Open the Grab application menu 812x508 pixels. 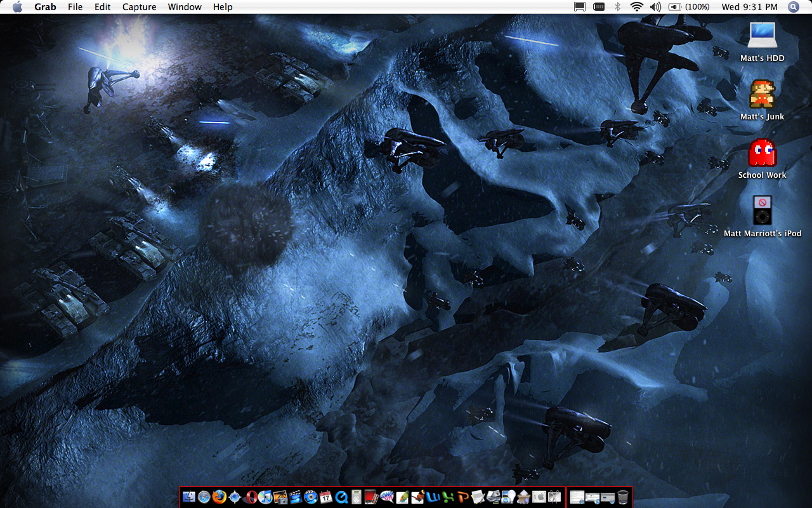(45, 7)
